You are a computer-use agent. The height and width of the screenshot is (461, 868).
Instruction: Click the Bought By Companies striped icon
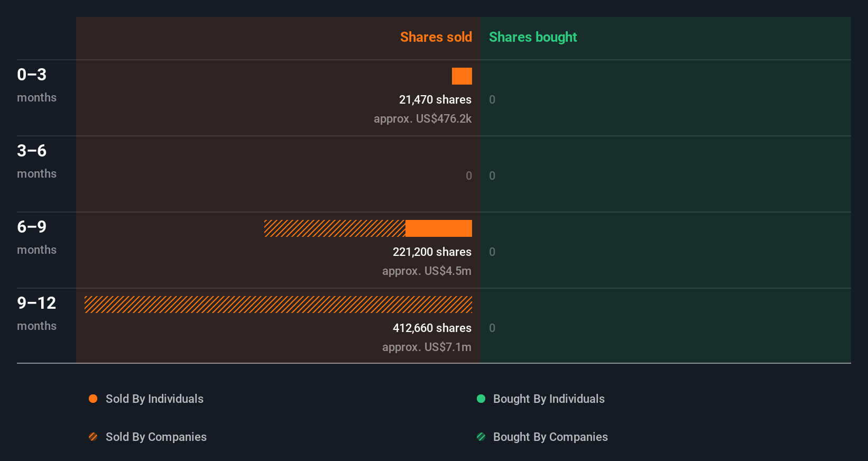coord(481,437)
